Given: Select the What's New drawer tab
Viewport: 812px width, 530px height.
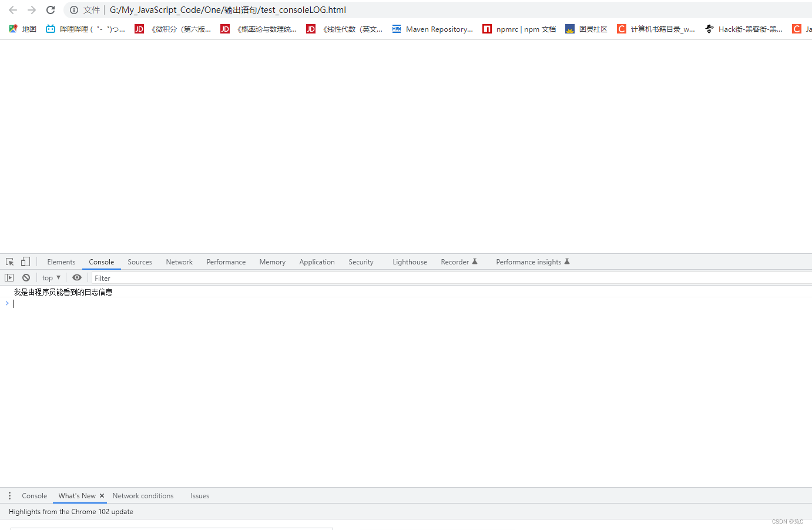Looking at the screenshot, I should 77,496.
